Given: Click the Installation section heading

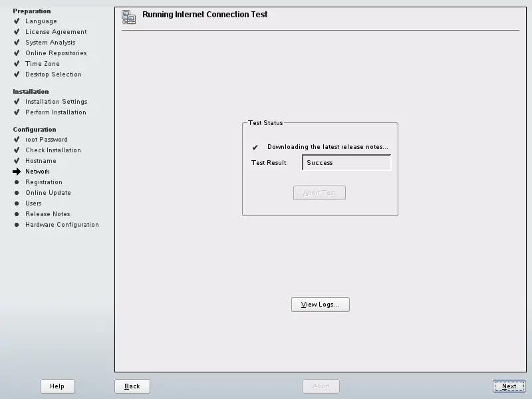Looking at the screenshot, I should pos(31,92).
